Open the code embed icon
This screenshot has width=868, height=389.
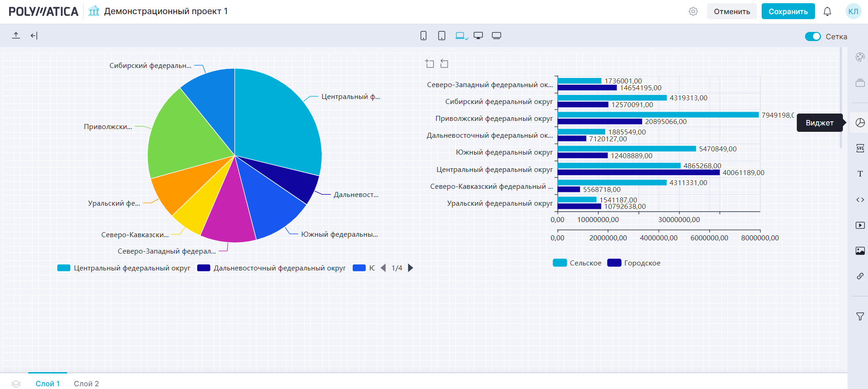click(860, 200)
